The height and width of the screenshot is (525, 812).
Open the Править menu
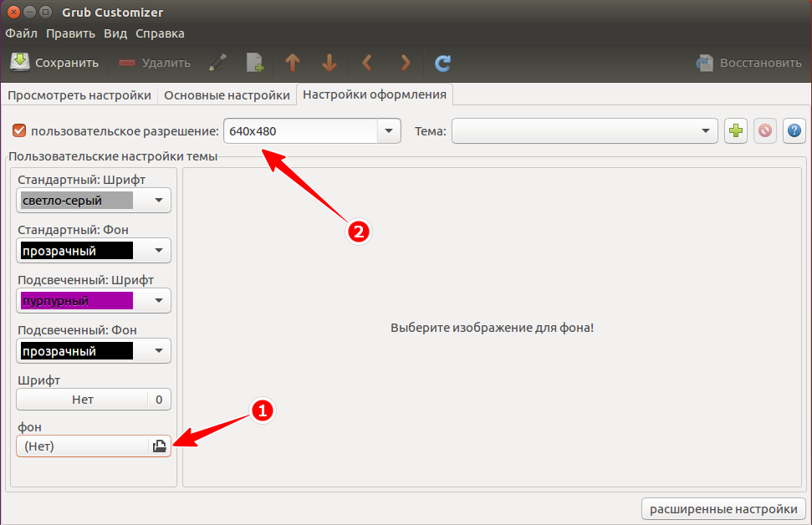pos(70,33)
